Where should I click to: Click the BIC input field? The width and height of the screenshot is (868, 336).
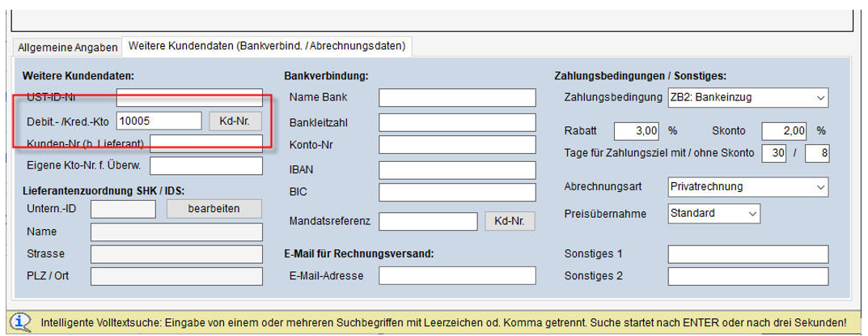[x=457, y=194]
